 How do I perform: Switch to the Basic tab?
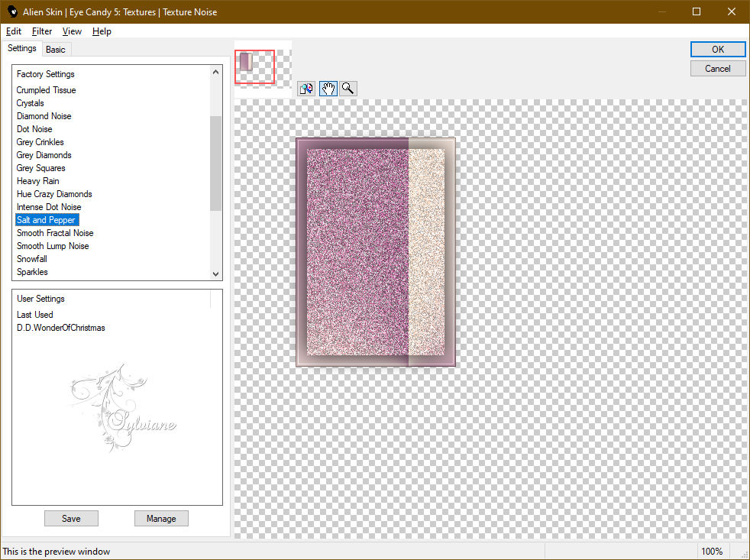(56, 50)
